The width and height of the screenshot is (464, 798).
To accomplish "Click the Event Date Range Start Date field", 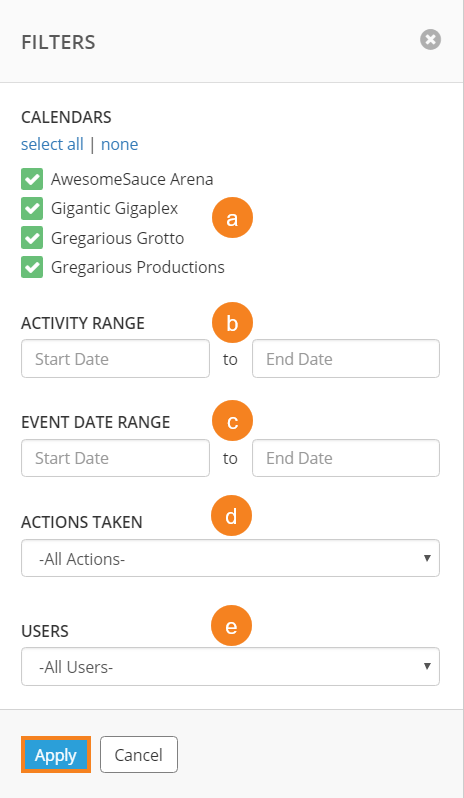I will (x=115, y=458).
